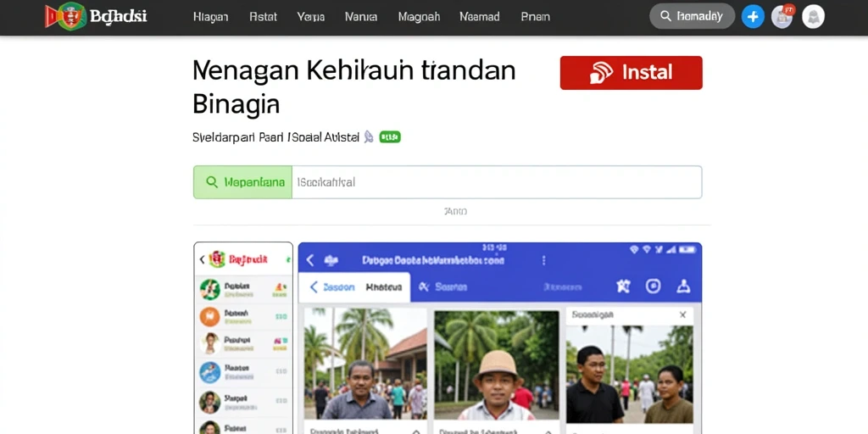Open the Neamad menu item
Viewport: 868px width, 434px height.
coord(480,17)
